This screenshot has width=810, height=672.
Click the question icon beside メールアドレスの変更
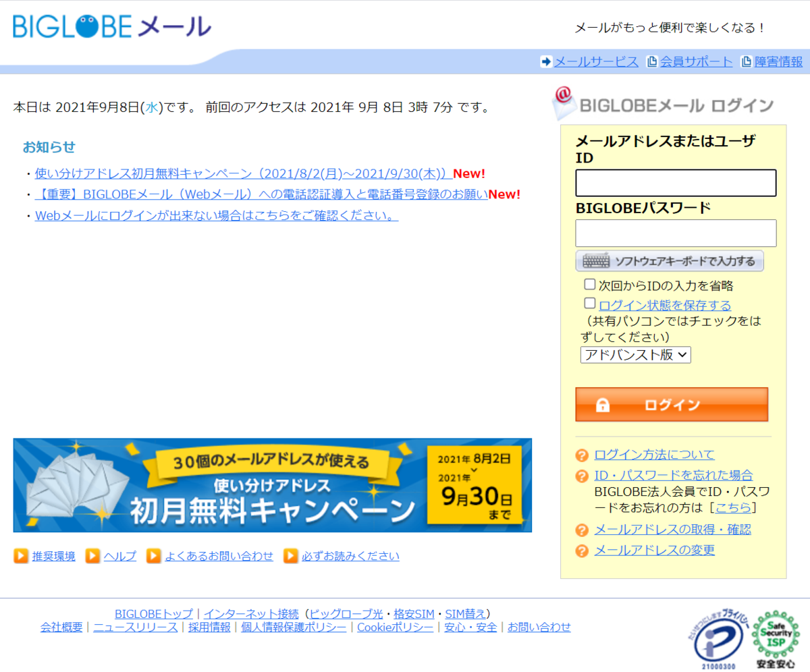click(x=582, y=551)
